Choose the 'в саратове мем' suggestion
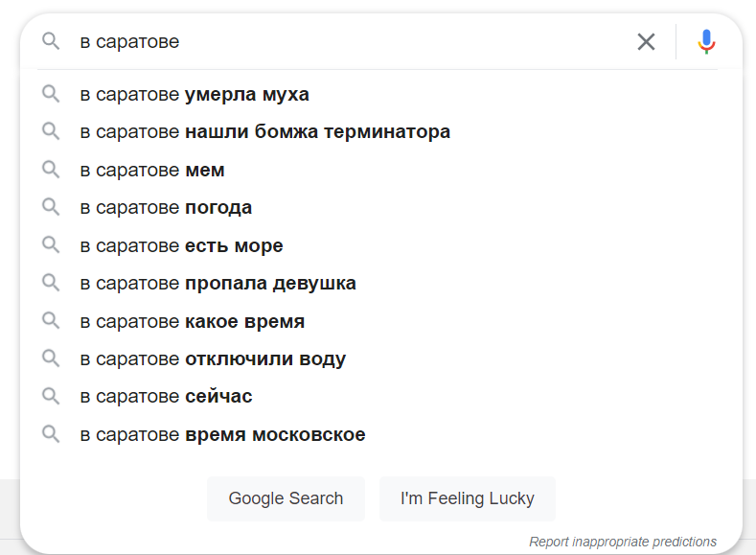 point(152,171)
